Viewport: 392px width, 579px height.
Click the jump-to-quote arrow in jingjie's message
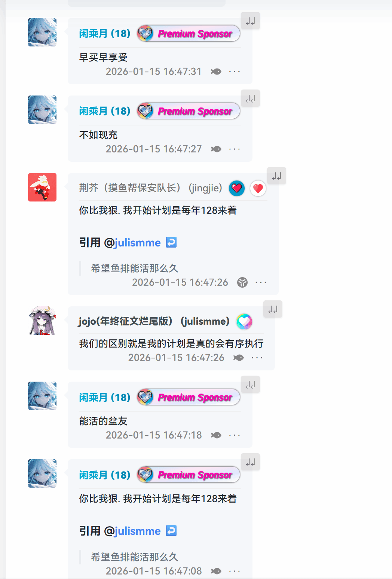tap(171, 242)
